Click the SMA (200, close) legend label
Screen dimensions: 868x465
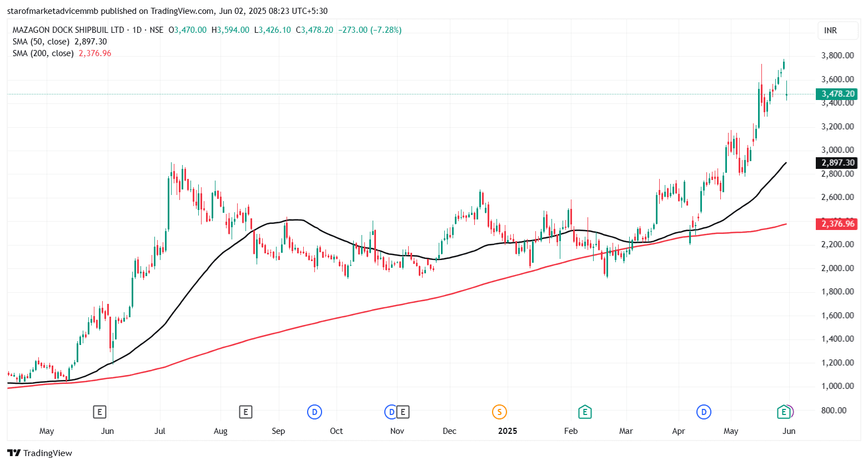point(43,53)
